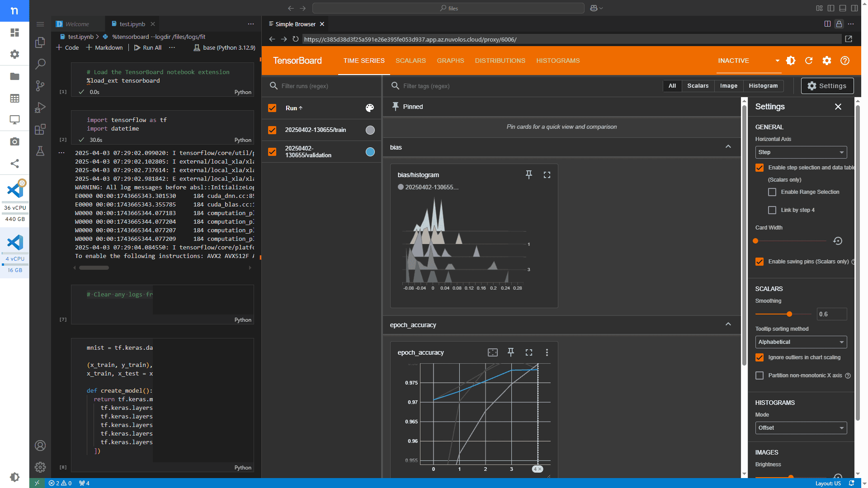The image size is (868, 488).
Task: Open the Welcome editor tab
Action: tap(77, 24)
